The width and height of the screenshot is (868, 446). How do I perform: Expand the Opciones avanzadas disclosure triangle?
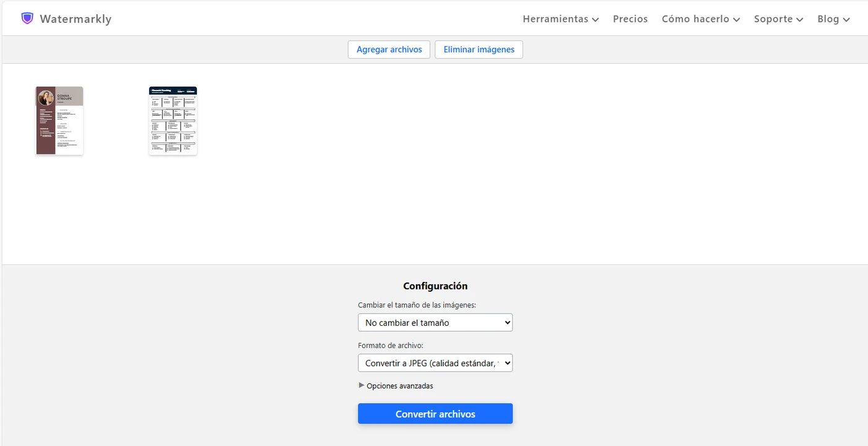click(362, 385)
